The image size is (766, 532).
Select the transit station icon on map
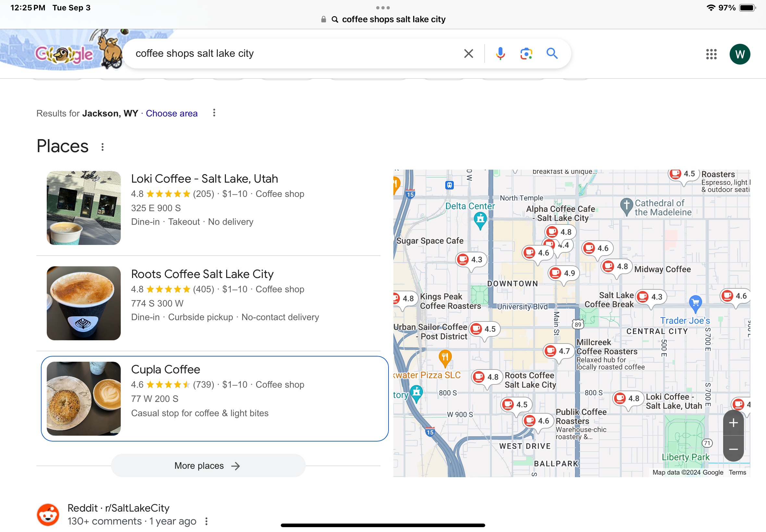point(449,185)
